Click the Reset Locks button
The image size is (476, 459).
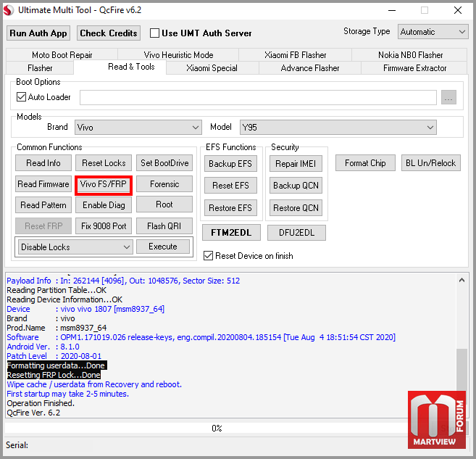click(x=104, y=163)
